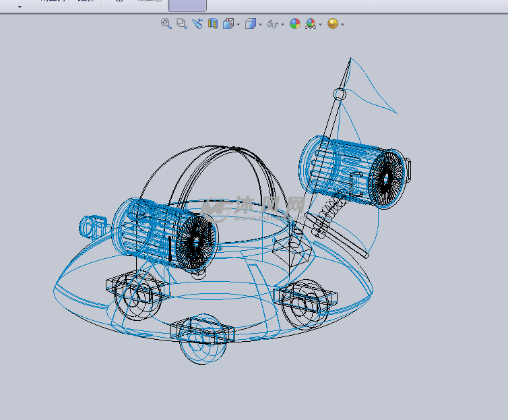
Task: Open the Apply Scene dropdown arrow
Action: (320, 24)
